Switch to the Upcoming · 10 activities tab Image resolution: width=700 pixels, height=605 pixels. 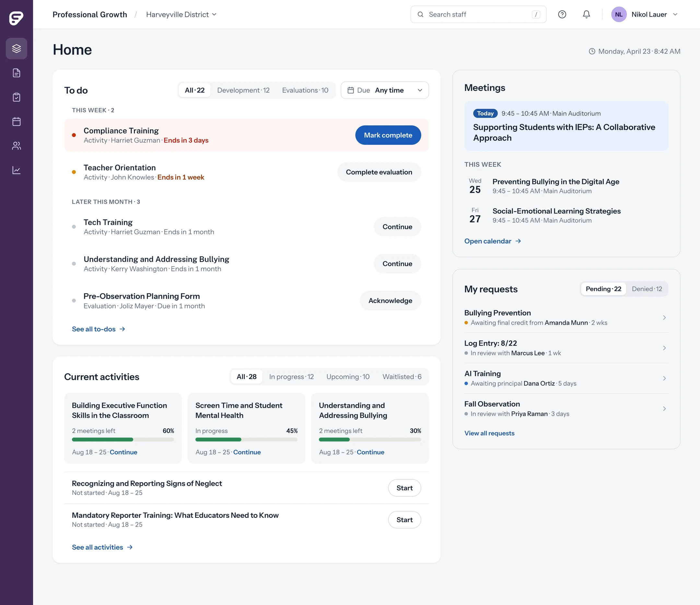tap(348, 377)
